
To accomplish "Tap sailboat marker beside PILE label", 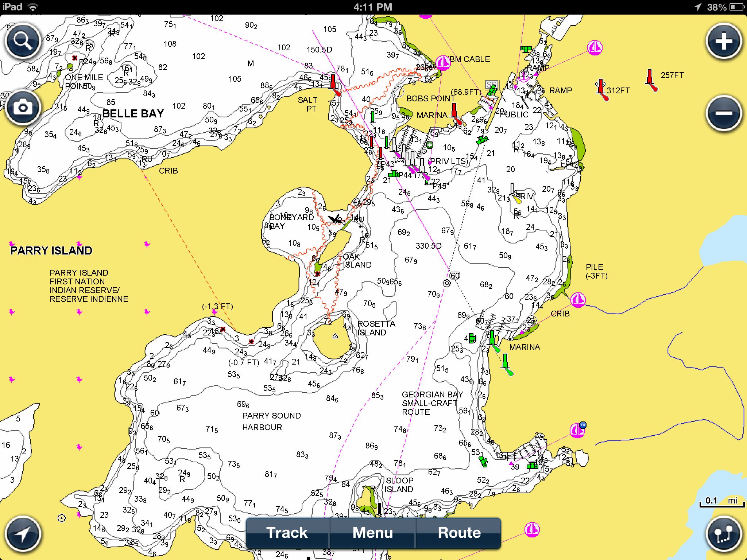I will (578, 300).
